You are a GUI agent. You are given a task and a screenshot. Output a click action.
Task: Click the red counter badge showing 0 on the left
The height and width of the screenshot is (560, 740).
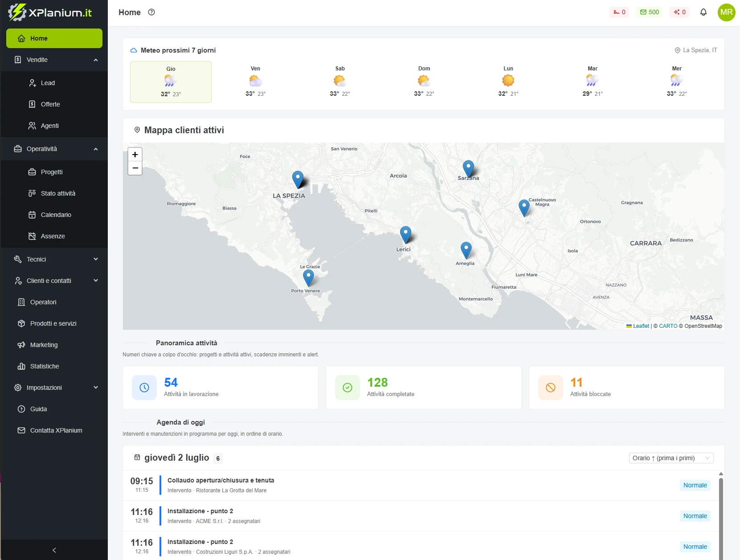[x=619, y=12]
